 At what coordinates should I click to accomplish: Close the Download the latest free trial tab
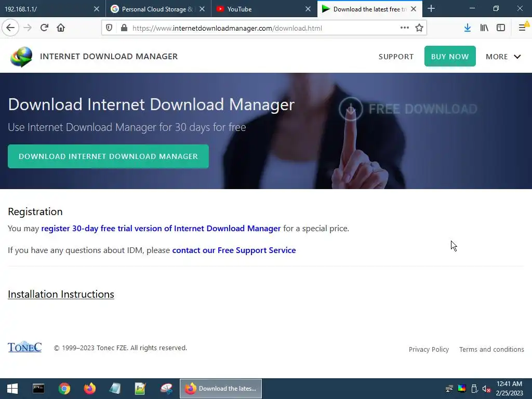pos(414,9)
